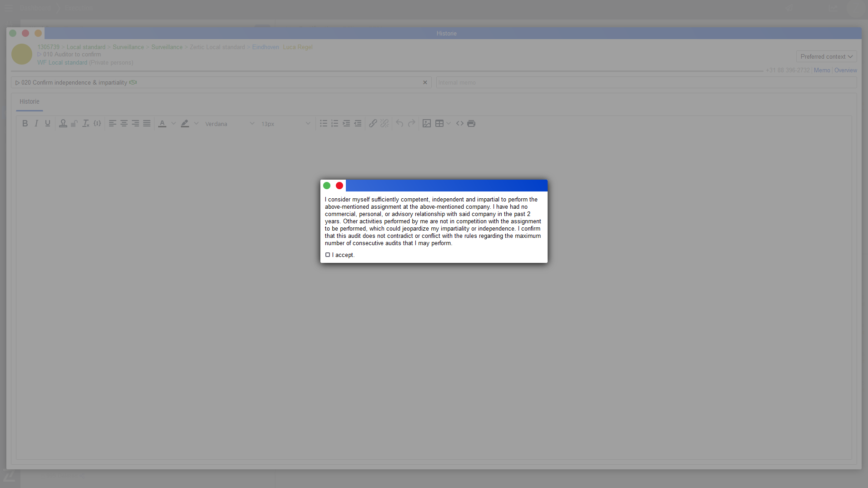Open the Overview link
The image size is (868, 488).
click(845, 70)
